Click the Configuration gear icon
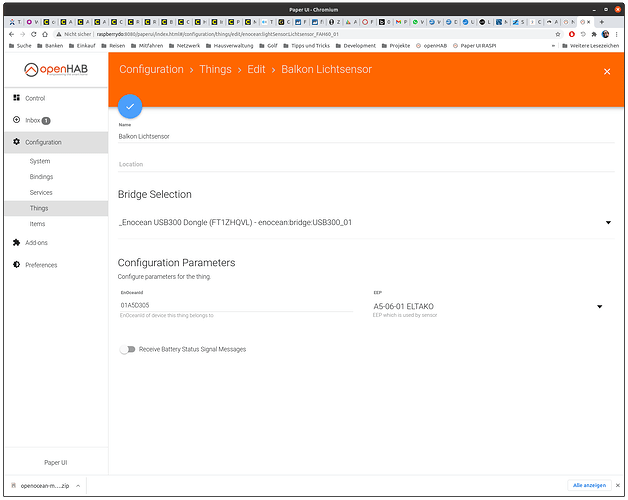The height and width of the screenshot is (500, 628). tap(16, 142)
